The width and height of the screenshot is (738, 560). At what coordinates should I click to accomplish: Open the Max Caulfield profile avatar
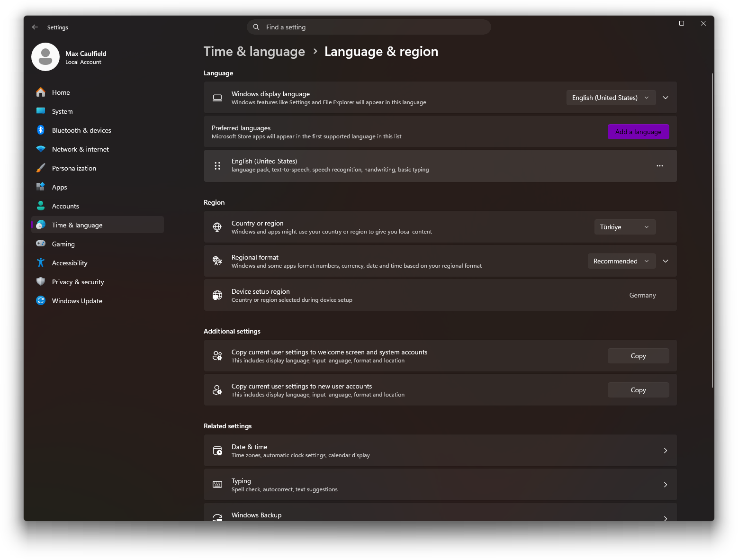(x=45, y=57)
